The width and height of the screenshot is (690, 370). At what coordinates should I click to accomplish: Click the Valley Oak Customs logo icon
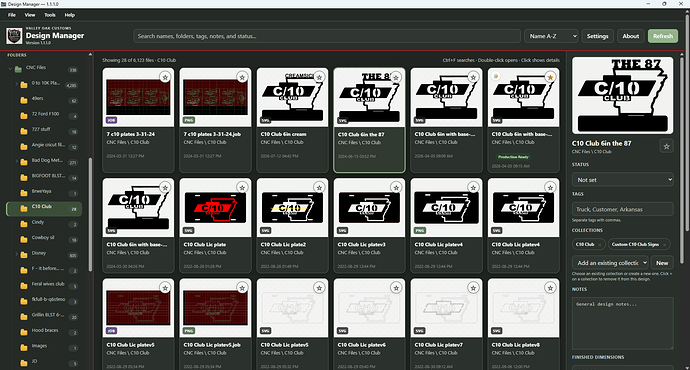(14, 36)
